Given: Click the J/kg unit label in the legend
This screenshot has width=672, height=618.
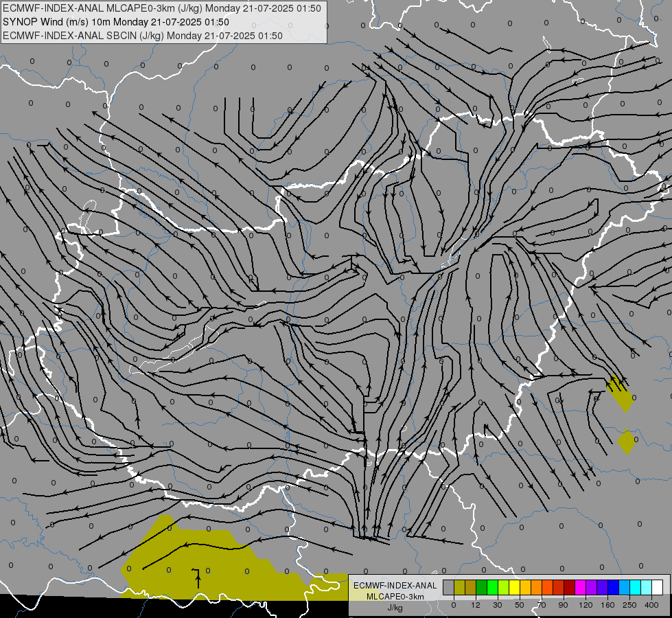Looking at the screenshot, I should [x=395, y=608].
